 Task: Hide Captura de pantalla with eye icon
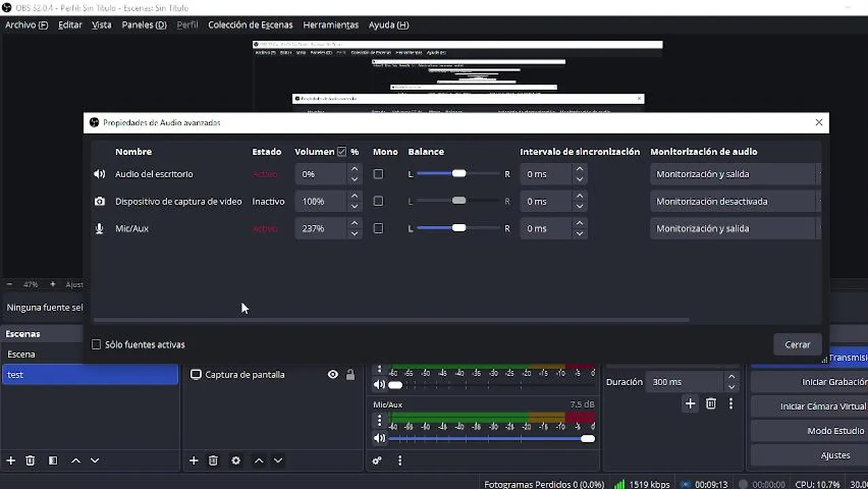tap(333, 374)
